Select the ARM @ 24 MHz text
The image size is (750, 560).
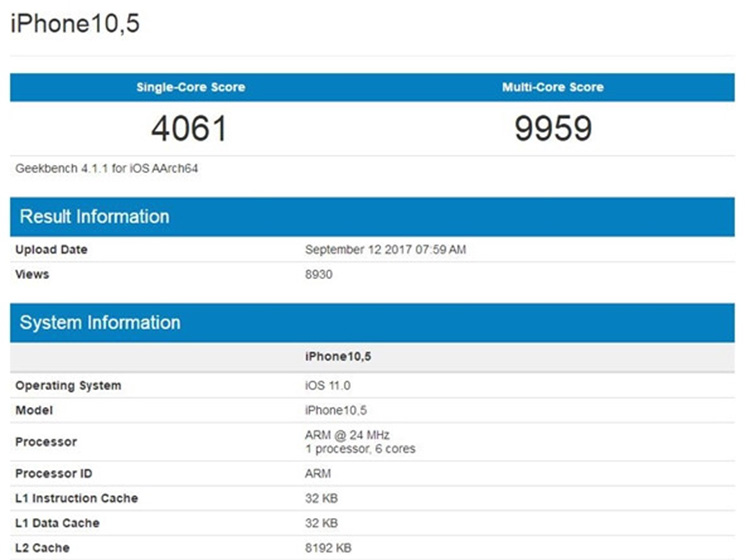(x=347, y=435)
